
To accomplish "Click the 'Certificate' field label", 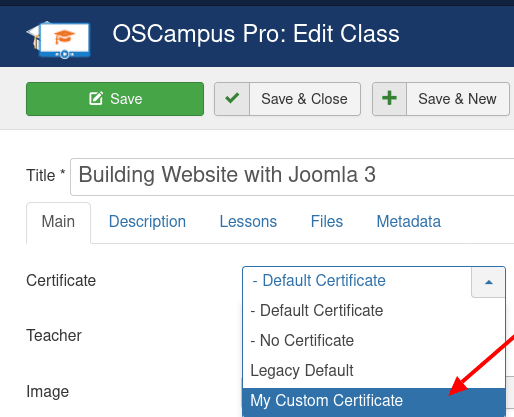I will 61,281.
